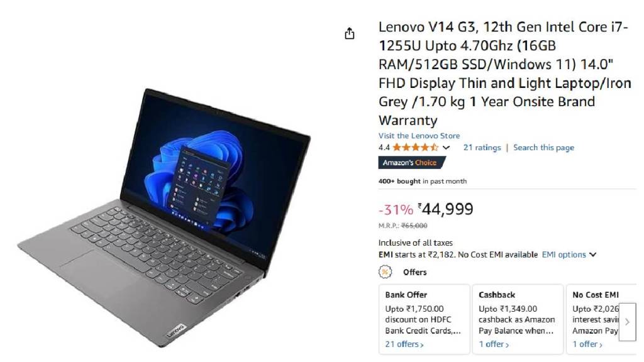
Task: Open the Cashback 1 offer link
Action: click(494, 344)
